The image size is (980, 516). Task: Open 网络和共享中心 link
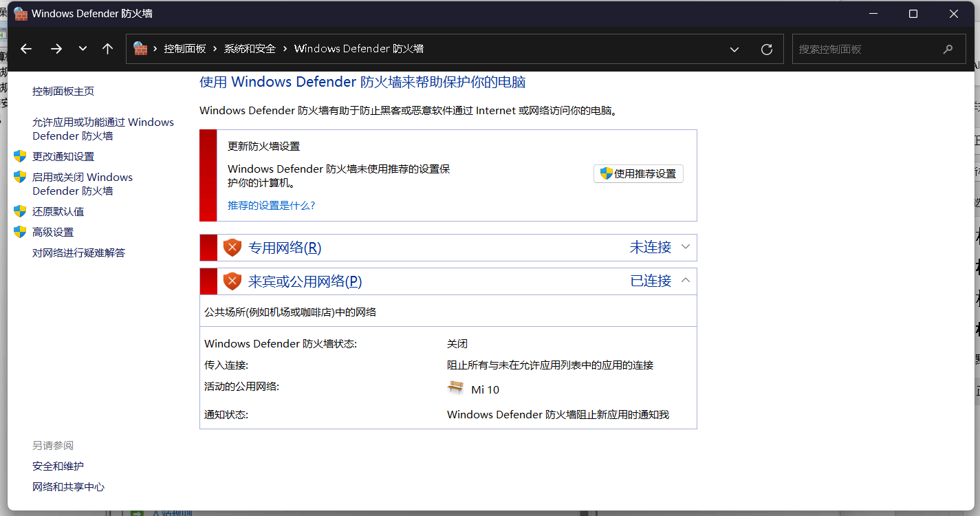(x=68, y=486)
